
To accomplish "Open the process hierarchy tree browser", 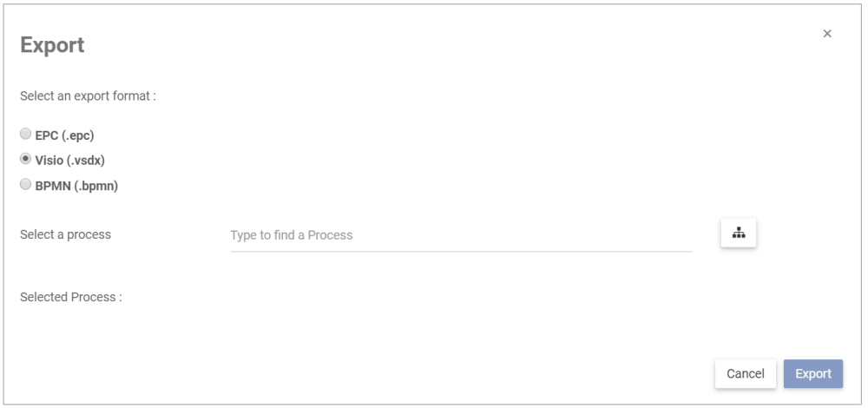I will pos(739,234).
